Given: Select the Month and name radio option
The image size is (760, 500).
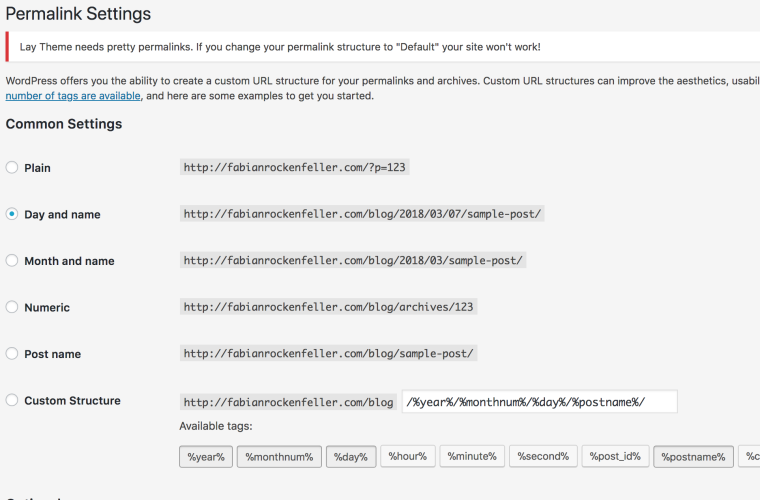Looking at the screenshot, I should 12,261.
